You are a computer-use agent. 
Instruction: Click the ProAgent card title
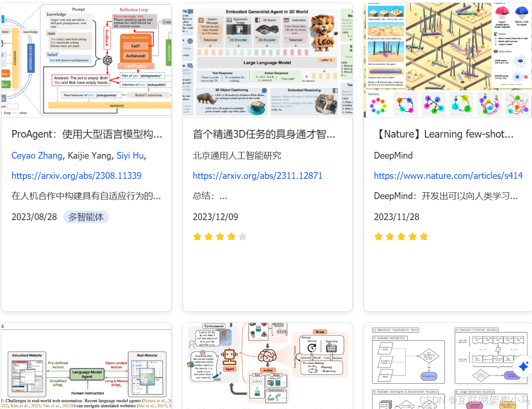tap(87, 134)
